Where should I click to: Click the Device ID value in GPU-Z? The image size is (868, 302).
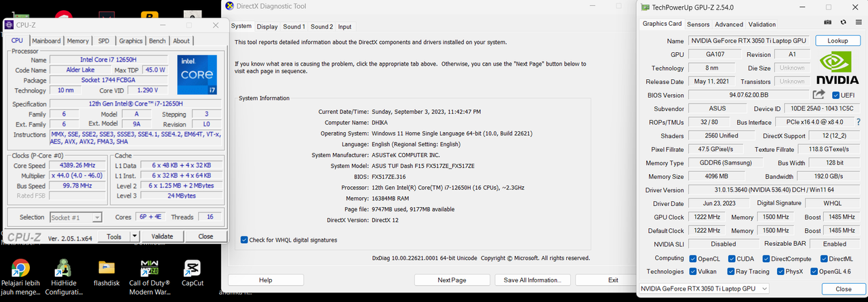coord(823,108)
